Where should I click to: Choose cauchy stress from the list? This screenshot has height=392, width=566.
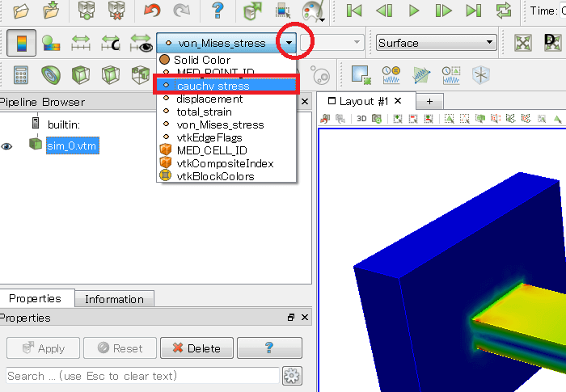pos(213,85)
